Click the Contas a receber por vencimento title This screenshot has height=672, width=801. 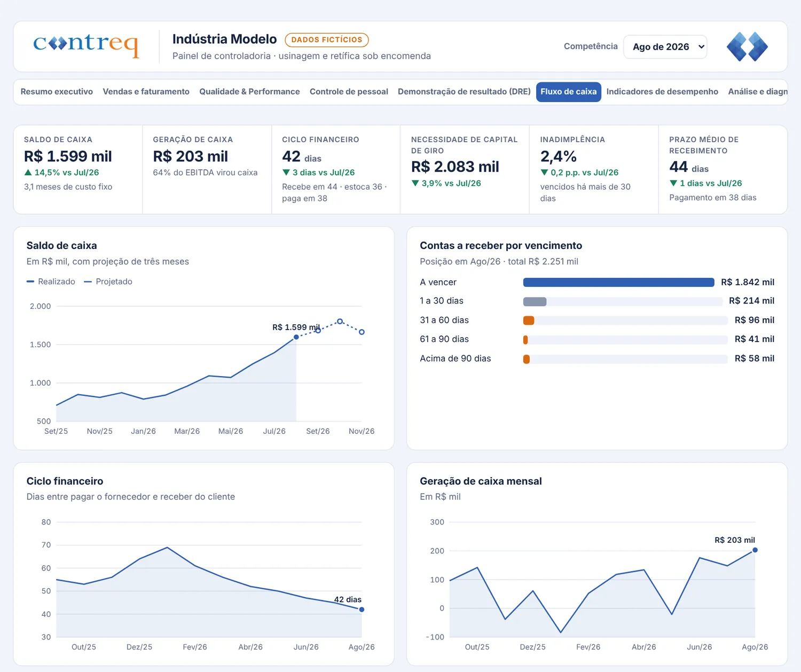[501, 246]
